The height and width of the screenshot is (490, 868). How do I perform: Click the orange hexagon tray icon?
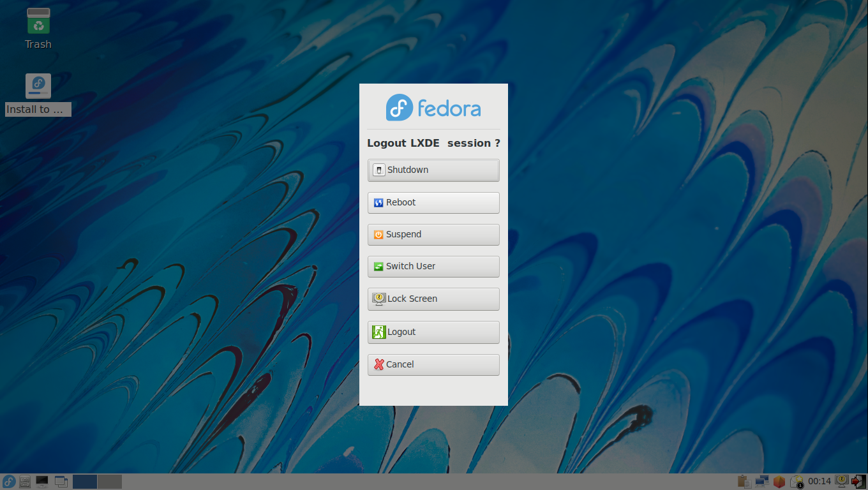[779, 482]
